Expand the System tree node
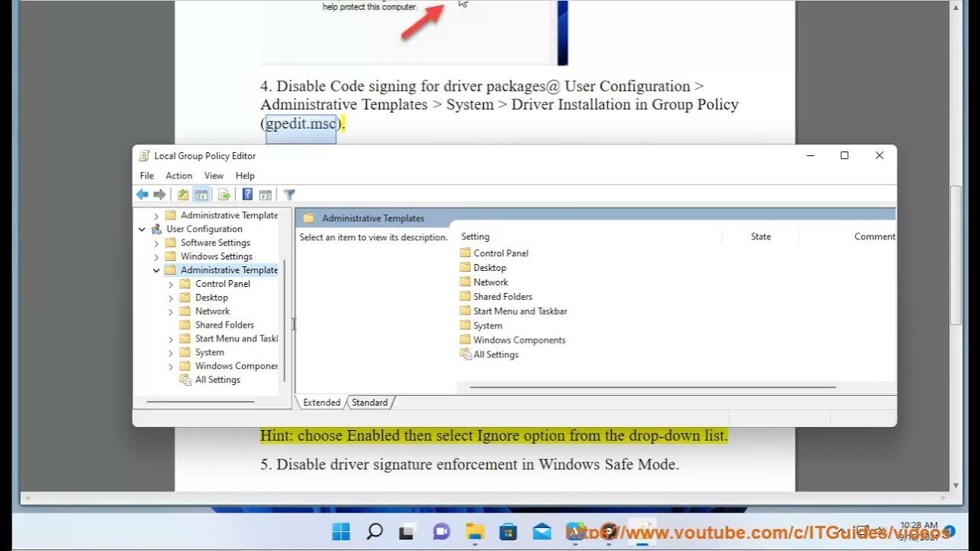Viewport: 980px width, 551px height. point(171,352)
